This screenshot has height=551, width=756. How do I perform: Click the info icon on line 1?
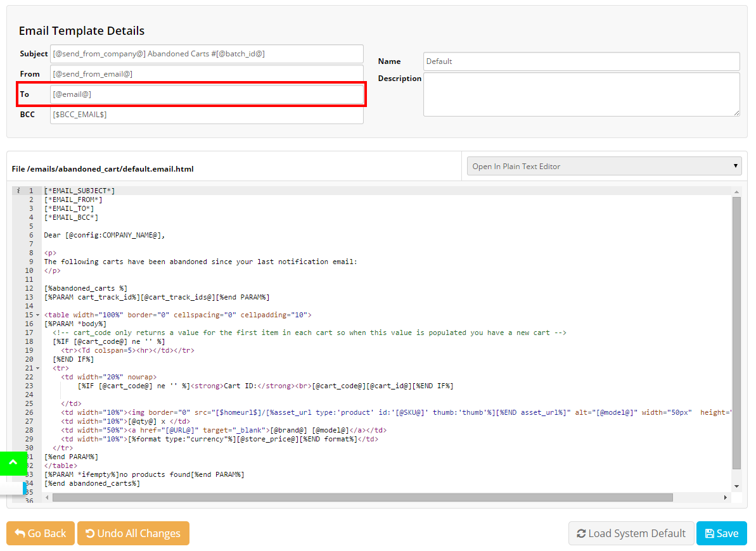coord(18,191)
